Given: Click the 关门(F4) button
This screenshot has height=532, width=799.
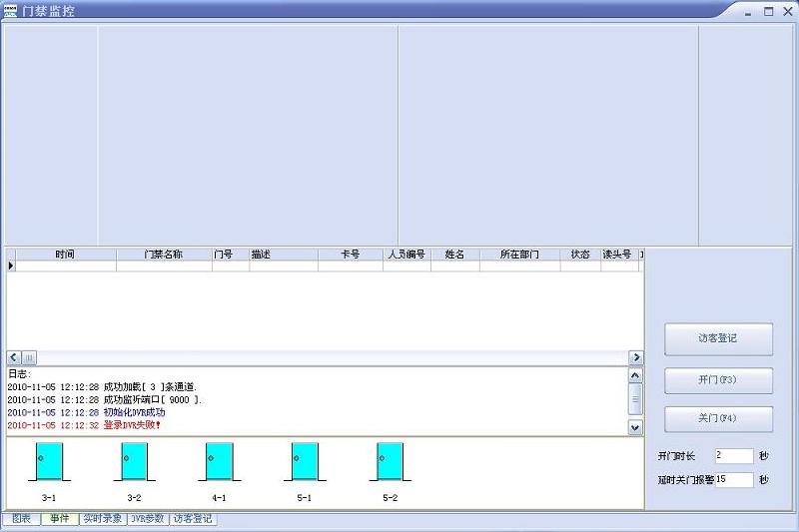Looking at the screenshot, I should pos(718,418).
